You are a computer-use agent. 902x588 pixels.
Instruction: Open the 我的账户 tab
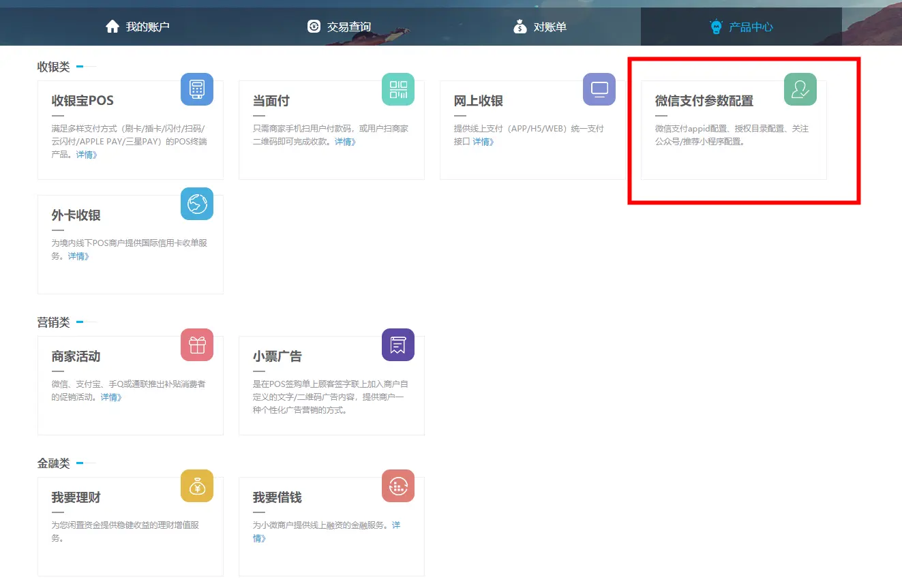(138, 27)
